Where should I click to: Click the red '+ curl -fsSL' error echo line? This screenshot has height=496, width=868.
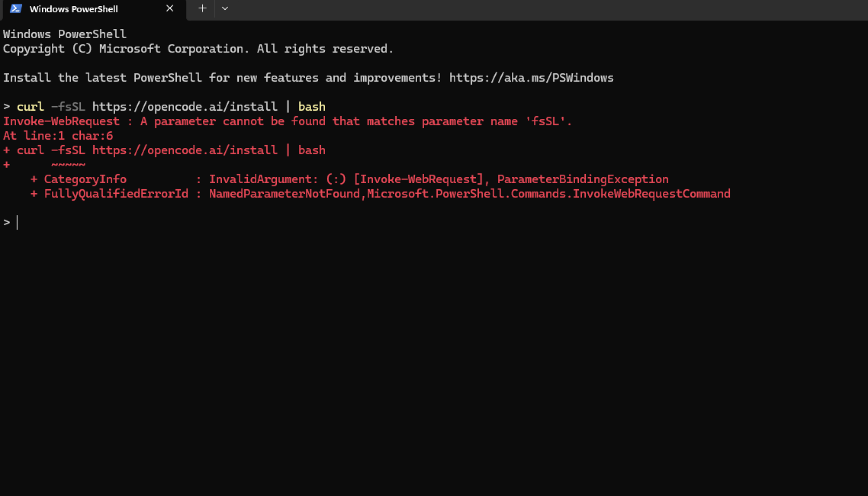pyautogui.click(x=164, y=150)
